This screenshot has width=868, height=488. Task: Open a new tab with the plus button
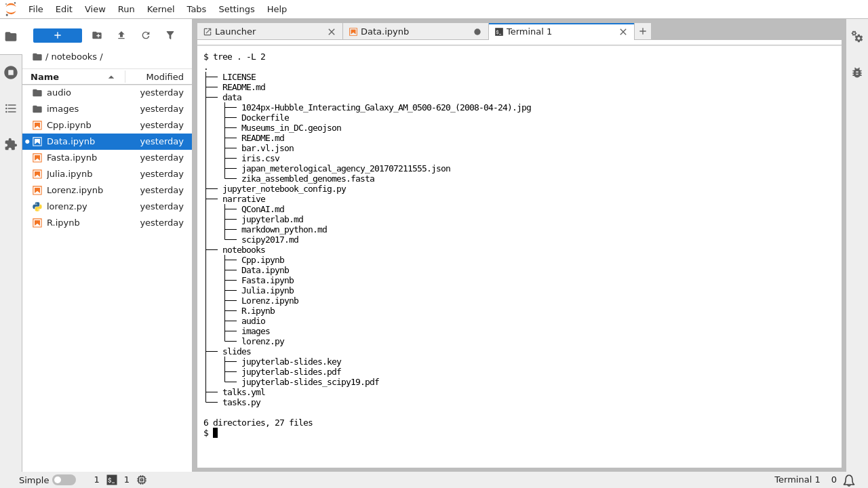click(x=642, y=31)
